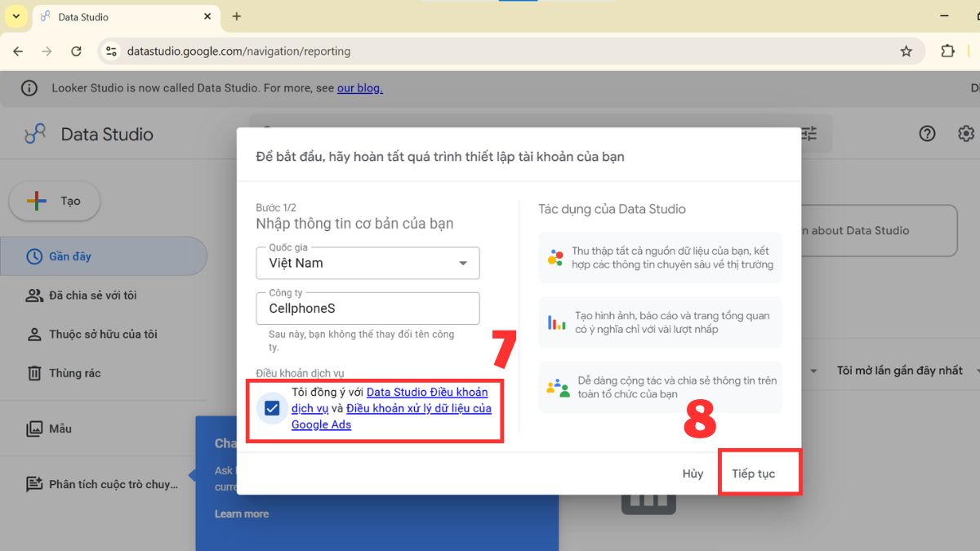The width and height of the screenshot is (980, 551).
Task: Open Điều khoản xử lý dữ liệu Google Ads link
Action: tap(392, 416)
